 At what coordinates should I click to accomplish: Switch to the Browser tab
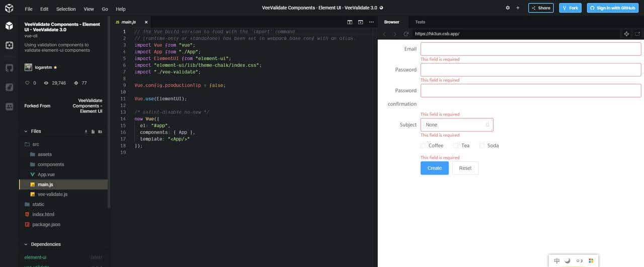(x=391, y=22)
